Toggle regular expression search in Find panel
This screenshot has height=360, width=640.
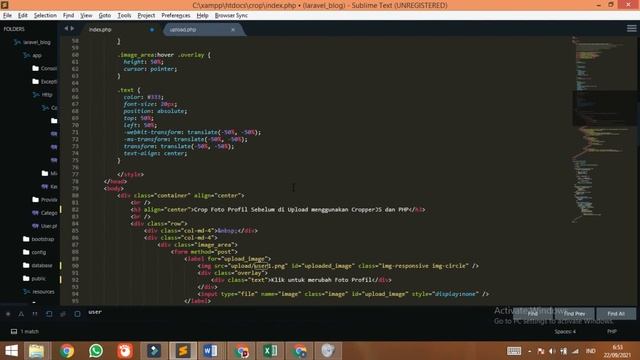point(8,314)
